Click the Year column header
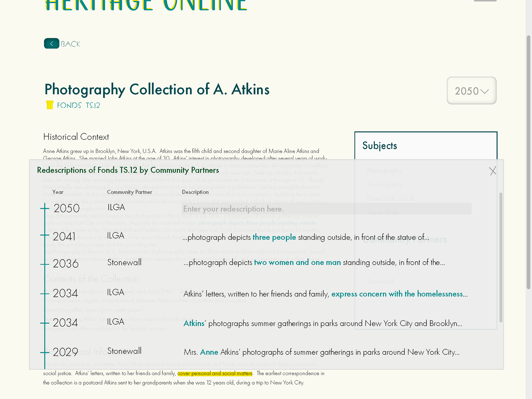 pyautogui.click(x=58, y=192)
